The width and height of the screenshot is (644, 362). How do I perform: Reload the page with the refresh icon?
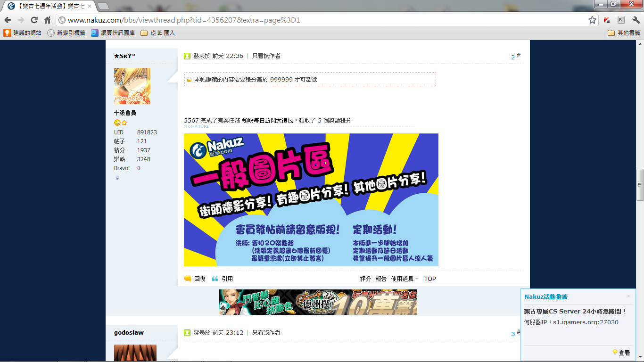(x=34, y=20)
